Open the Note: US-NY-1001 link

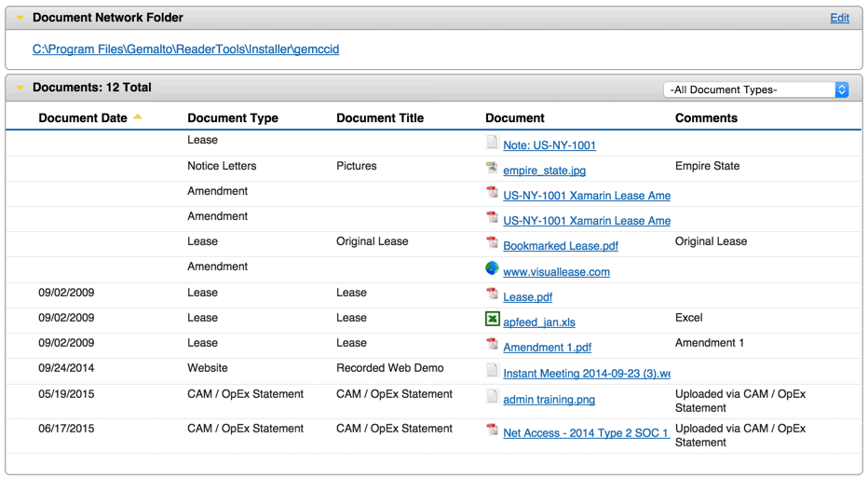pos(549,145)
